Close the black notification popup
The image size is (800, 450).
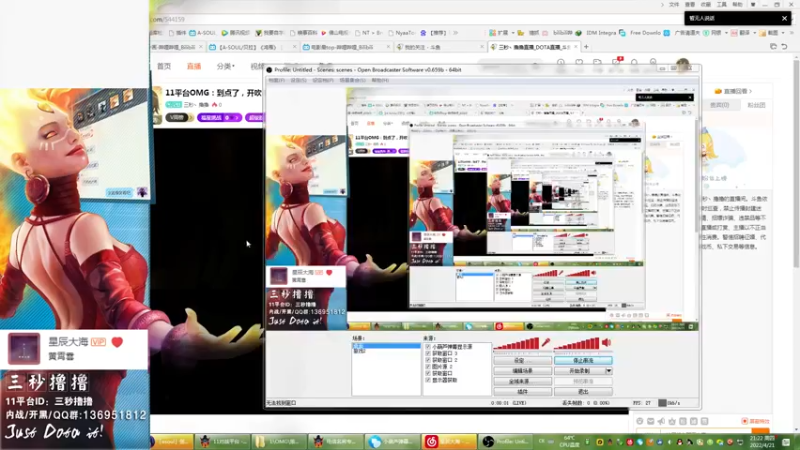coord(784,18)
